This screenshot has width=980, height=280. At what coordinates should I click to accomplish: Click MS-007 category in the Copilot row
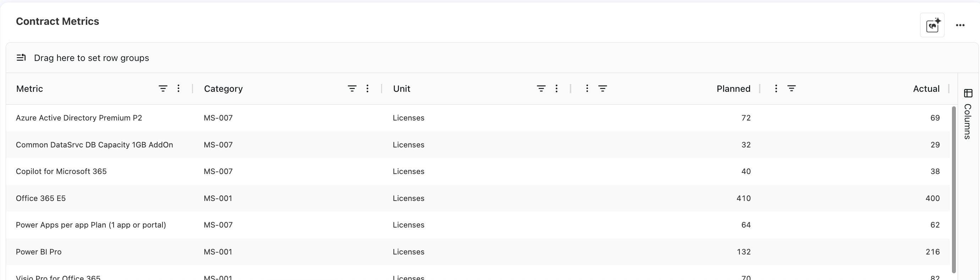(218, 171)
